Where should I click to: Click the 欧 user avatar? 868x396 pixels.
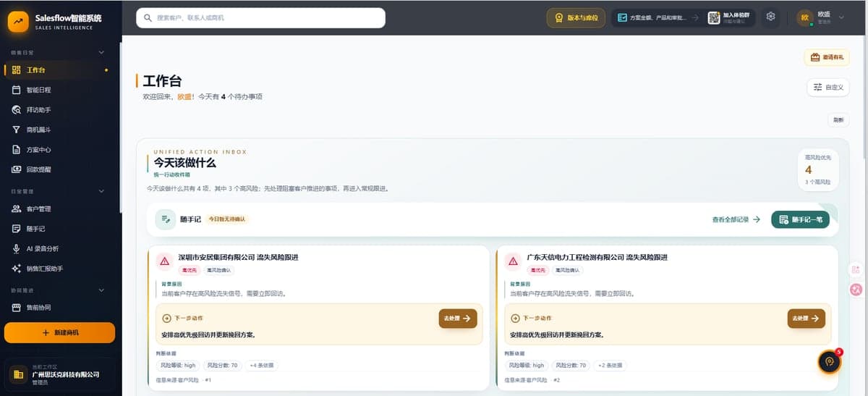(x=805, y=17)
